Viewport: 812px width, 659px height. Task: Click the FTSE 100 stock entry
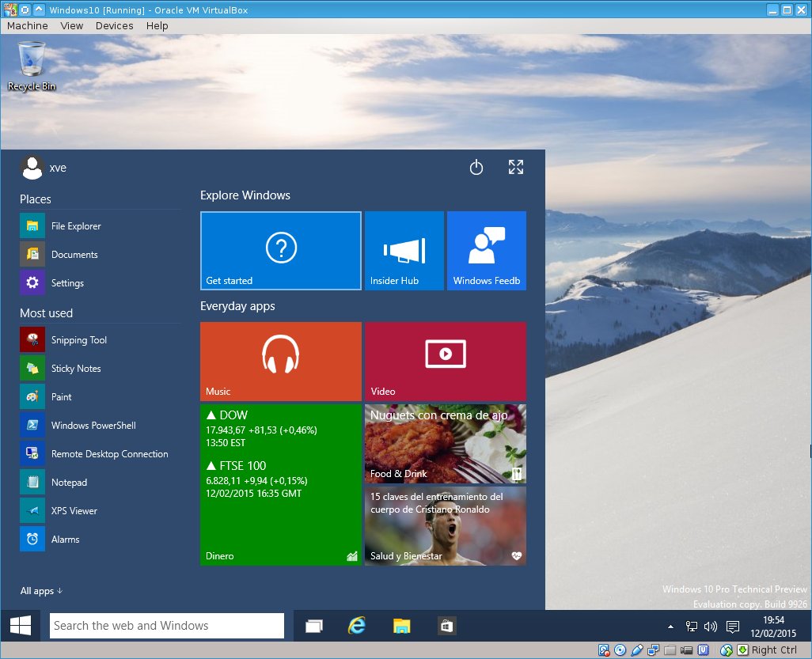coord(257,479)
